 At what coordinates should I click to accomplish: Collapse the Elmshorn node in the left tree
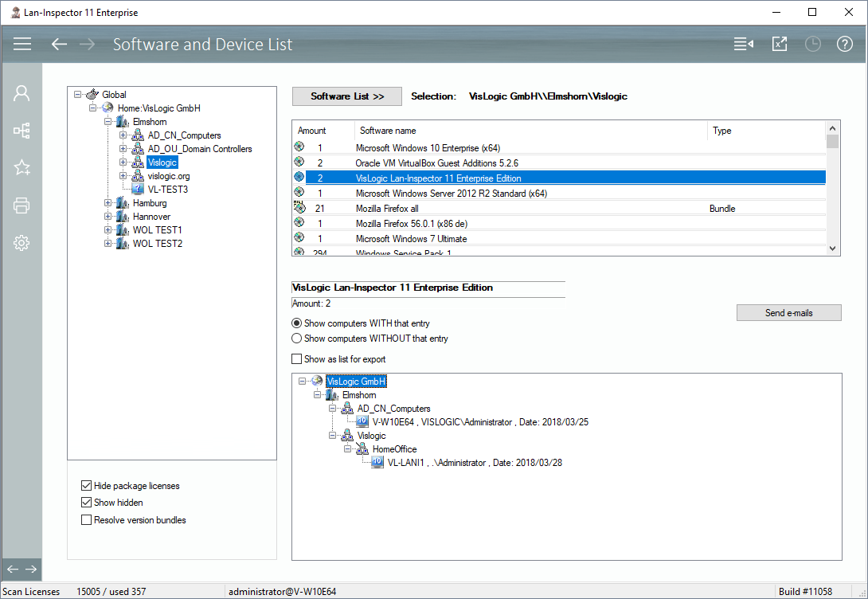108,122
